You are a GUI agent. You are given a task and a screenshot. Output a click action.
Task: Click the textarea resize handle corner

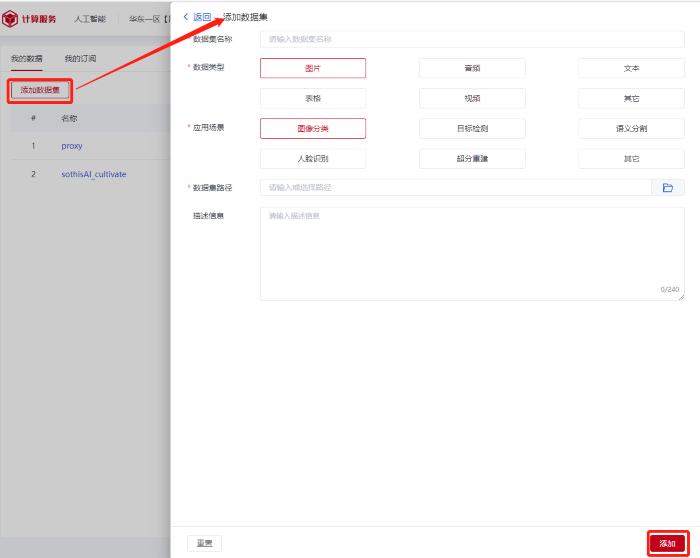point(681,297)
